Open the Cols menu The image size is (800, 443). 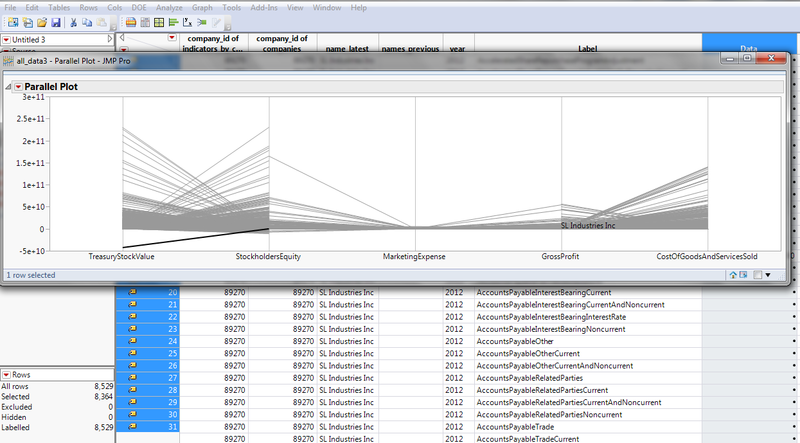(x=115, y=8)
